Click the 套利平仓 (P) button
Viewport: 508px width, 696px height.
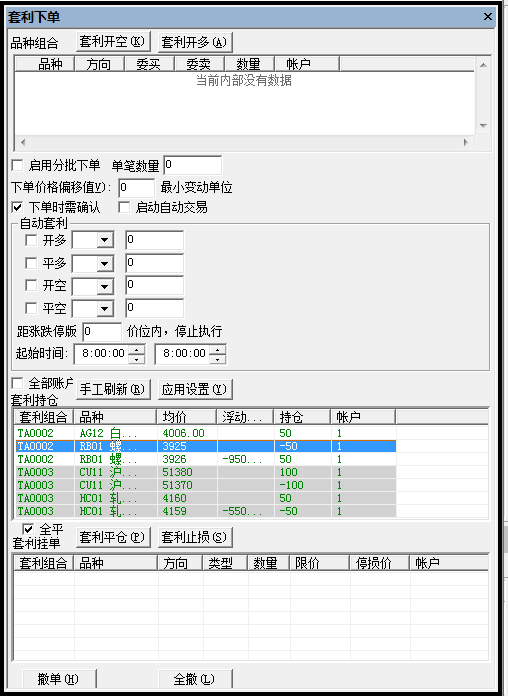tap(113, 538)
